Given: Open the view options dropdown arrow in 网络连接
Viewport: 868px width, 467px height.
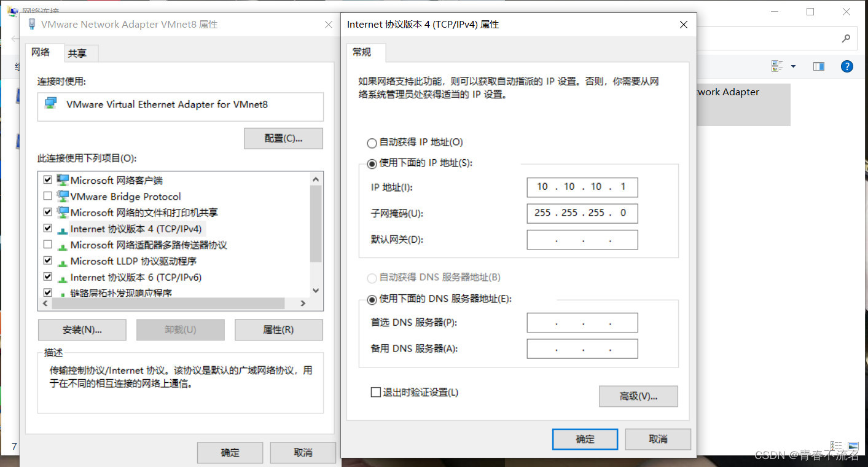Looking at the screenshot, I should tap(793, 66).
